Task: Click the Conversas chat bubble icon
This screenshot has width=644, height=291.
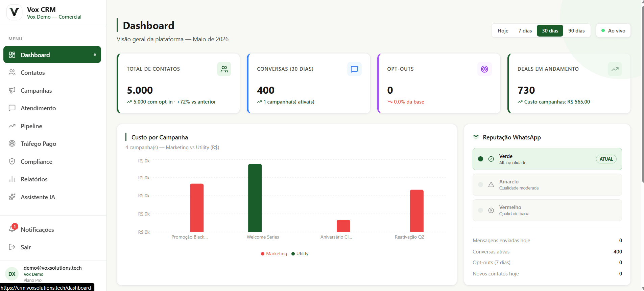Action: pyautogui.click(x=354, y=69)
